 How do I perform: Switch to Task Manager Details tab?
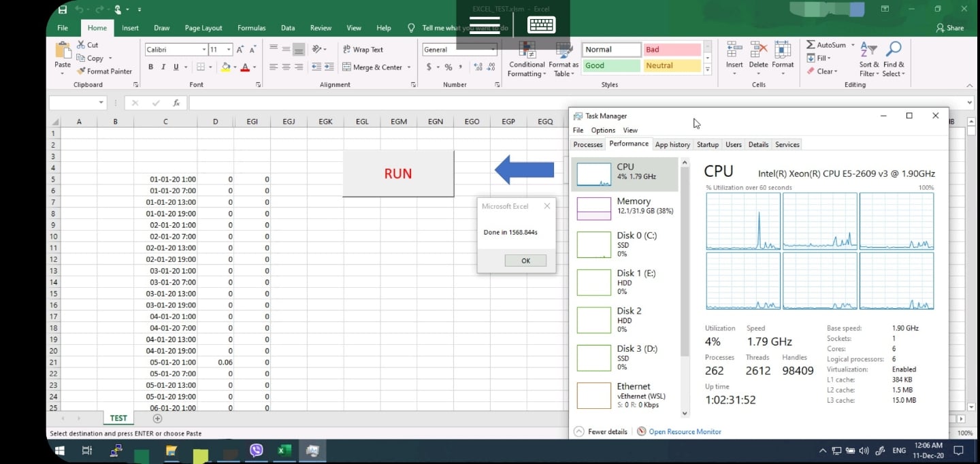[x=758, y=144]
